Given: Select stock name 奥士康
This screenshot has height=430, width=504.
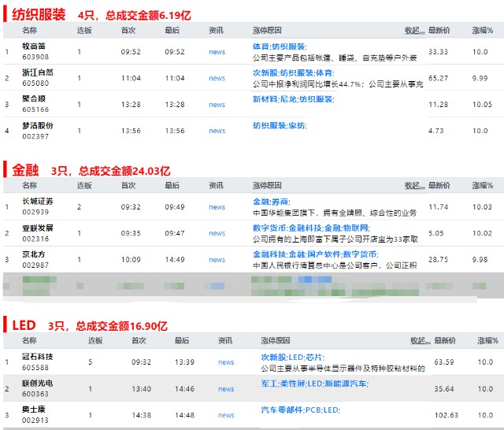Looking at the screenshot, I should pyautogui.click(x=34, y=410).
